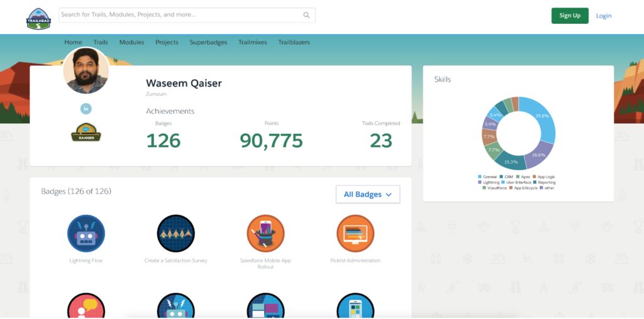Toggle the Lightning legend entry

pos(488,182)
